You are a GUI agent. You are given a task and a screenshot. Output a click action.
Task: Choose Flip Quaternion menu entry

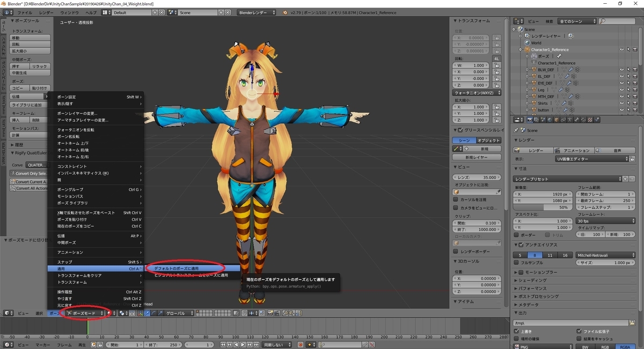[x=96, y=130]
